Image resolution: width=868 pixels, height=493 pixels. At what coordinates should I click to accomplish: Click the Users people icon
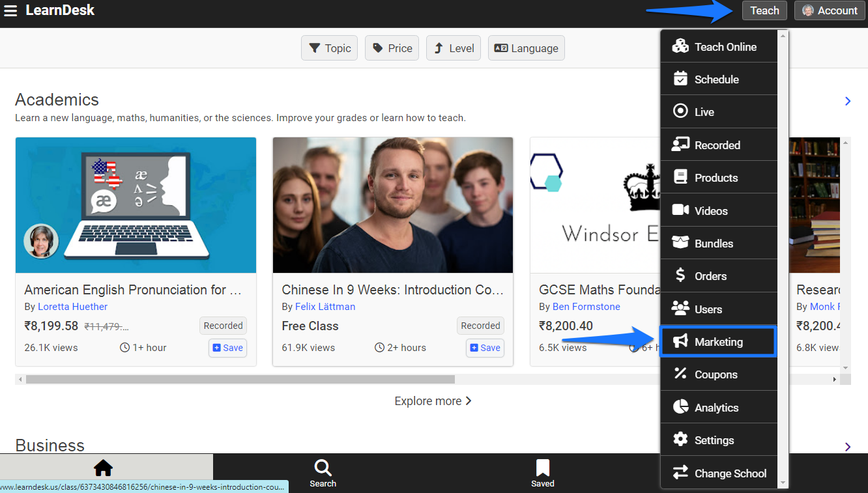(680, 309)
